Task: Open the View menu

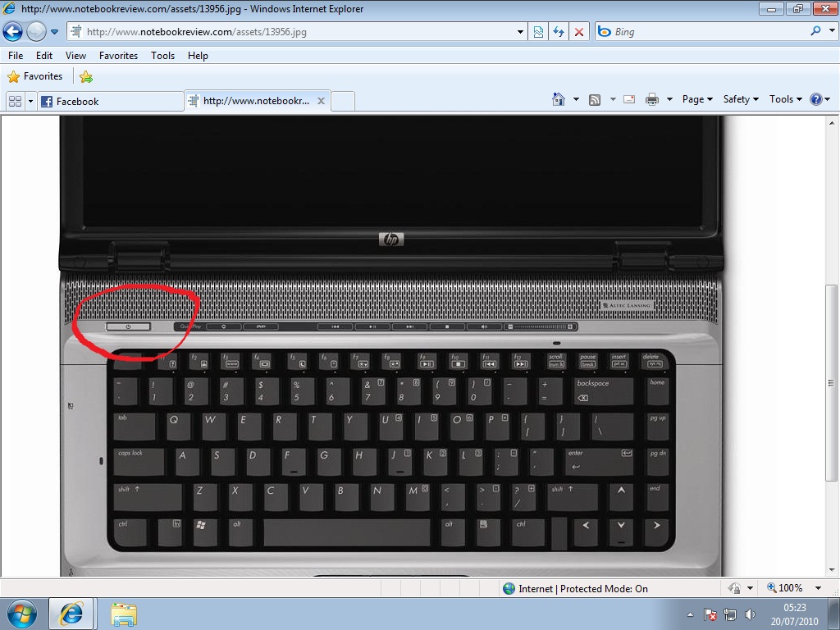Action: (75, 56)
